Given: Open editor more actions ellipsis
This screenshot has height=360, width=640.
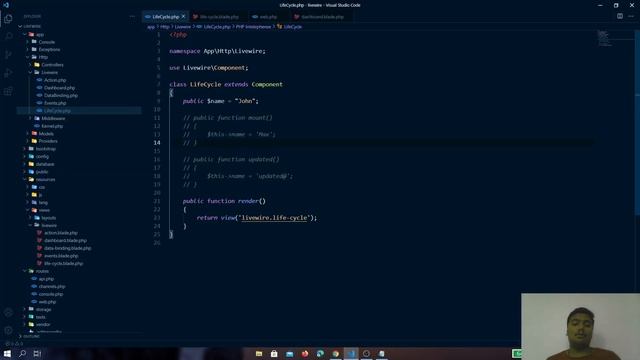Looking at the screenshot, I should [x=631, y=16].
